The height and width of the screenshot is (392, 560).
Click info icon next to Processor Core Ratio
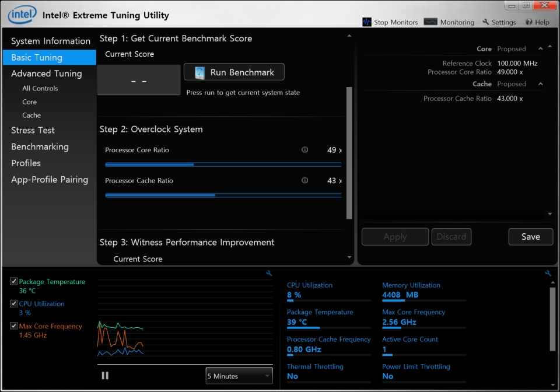click(304, 150)
